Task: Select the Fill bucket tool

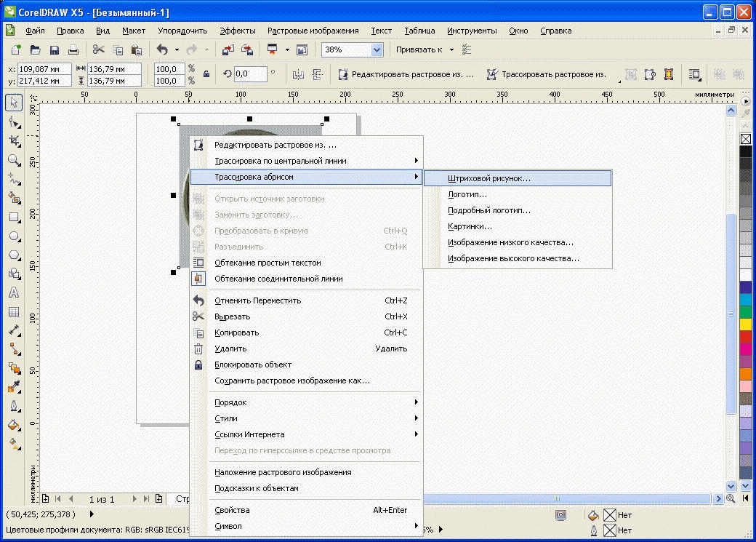Action: tap(14, 425)
